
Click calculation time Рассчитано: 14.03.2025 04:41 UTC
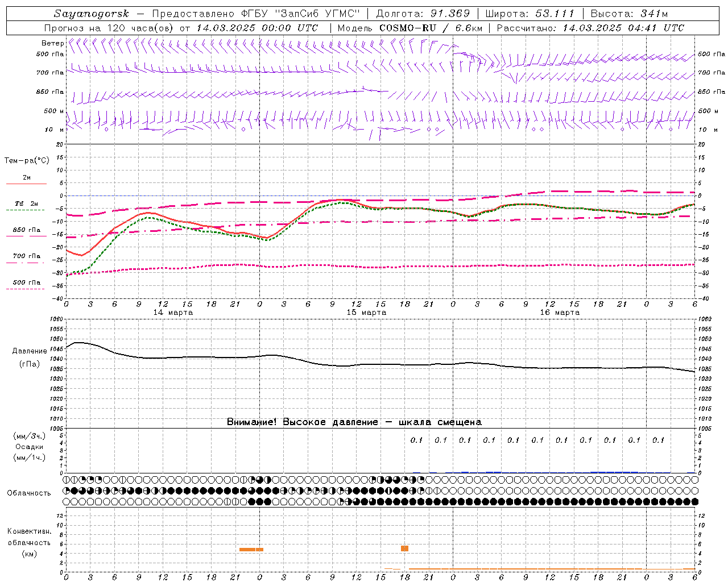pos(590,28)
